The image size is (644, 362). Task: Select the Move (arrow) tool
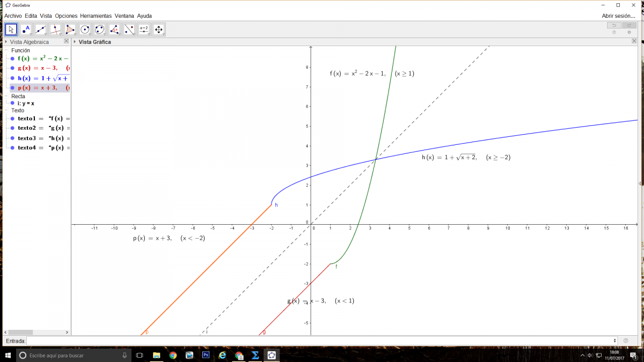click(x=11, y=29)
